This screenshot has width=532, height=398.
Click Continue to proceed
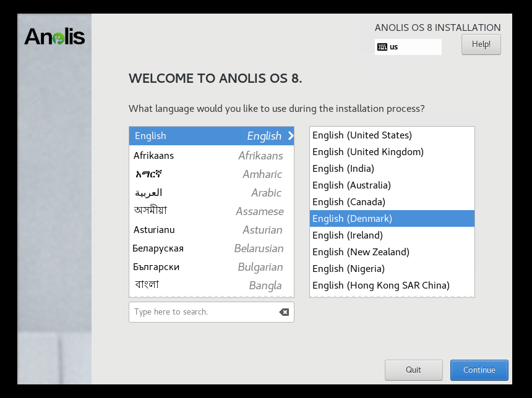tap(479, 370)
